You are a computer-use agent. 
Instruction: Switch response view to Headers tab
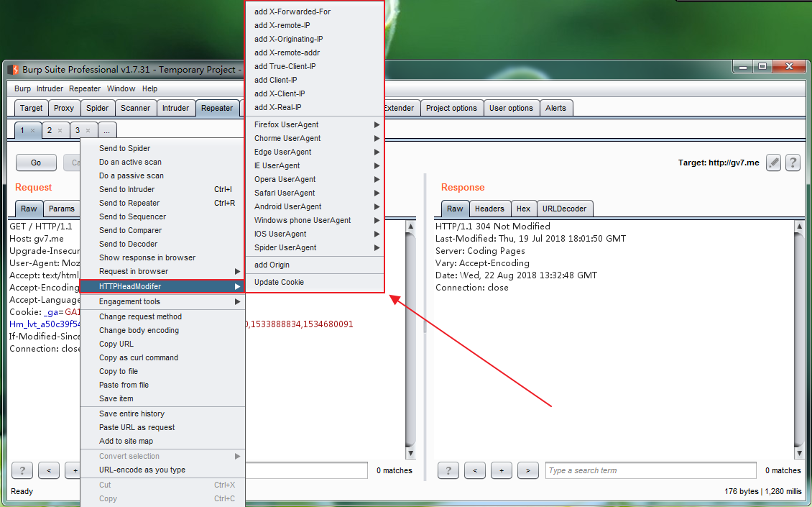[489, 209]
